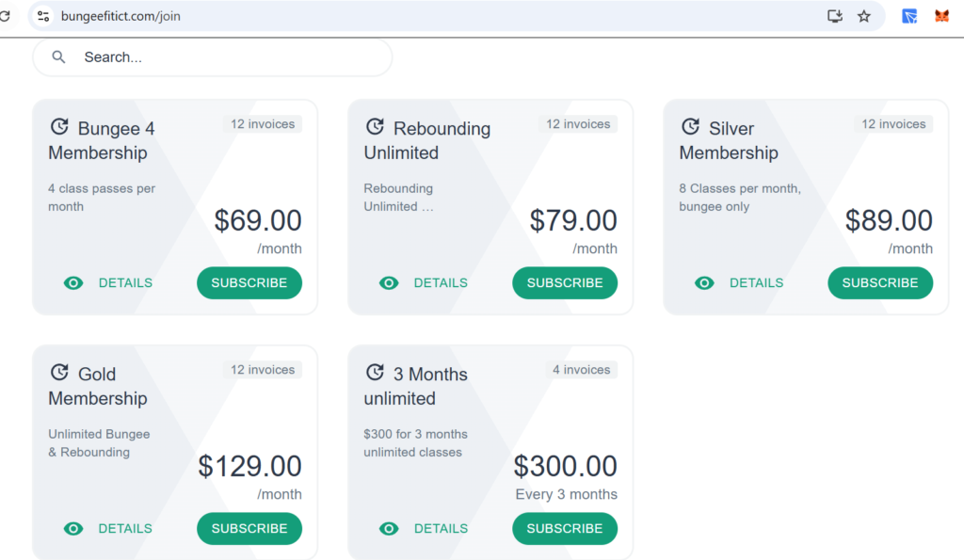Click eye icon on Rebounding Unlimited card
This screenshot has height=560, width=964.
[389, 282]
